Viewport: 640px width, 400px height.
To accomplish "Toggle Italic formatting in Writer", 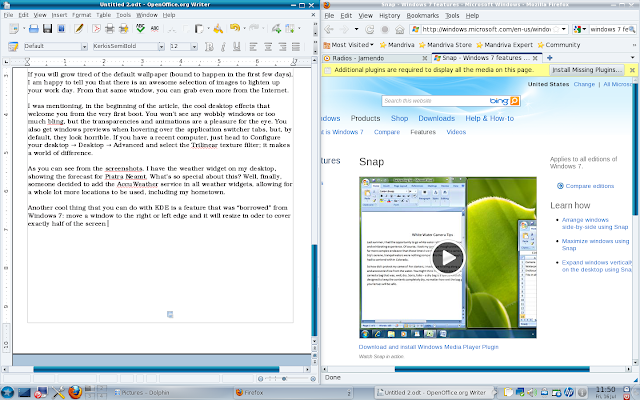I will point(223,47).
